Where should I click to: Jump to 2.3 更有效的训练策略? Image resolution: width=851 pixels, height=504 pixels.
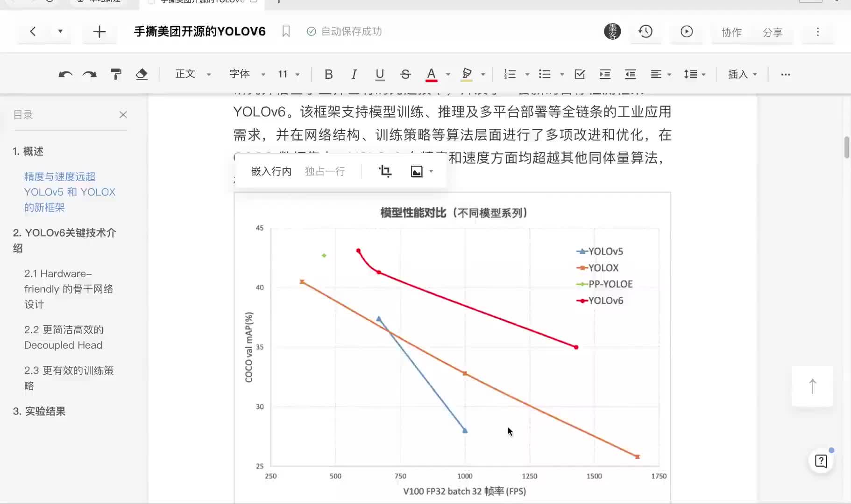tap(69, 378)
